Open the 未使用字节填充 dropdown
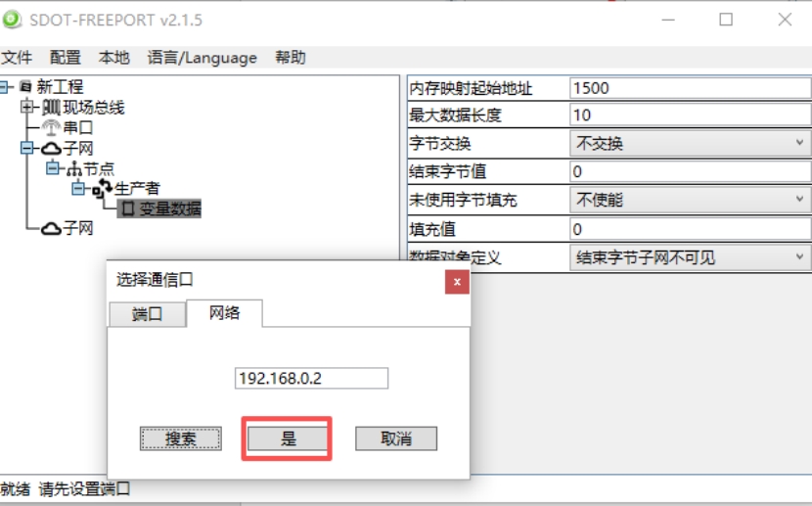The width and height of the screenshot is (812, 506). coord(691,200)
